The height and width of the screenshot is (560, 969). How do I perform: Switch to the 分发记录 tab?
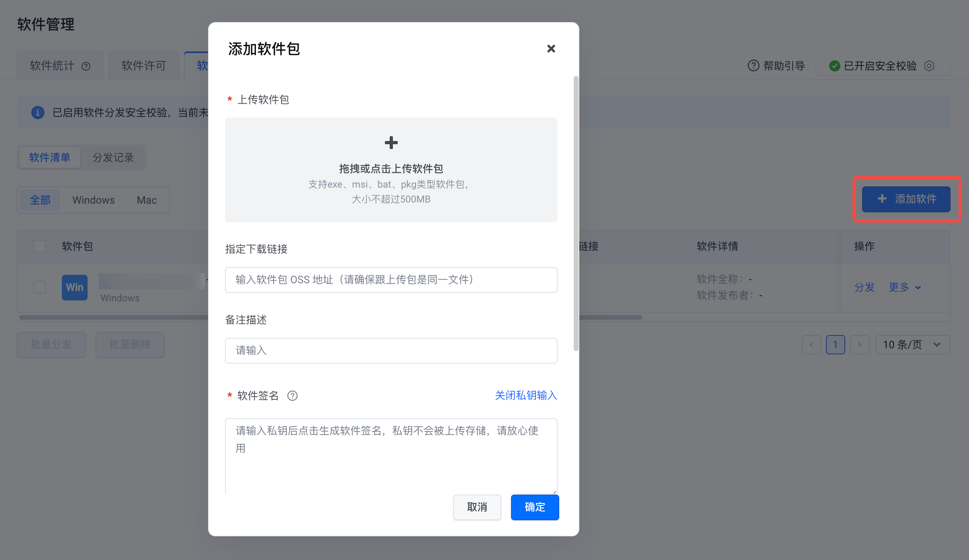pos(113,157)
